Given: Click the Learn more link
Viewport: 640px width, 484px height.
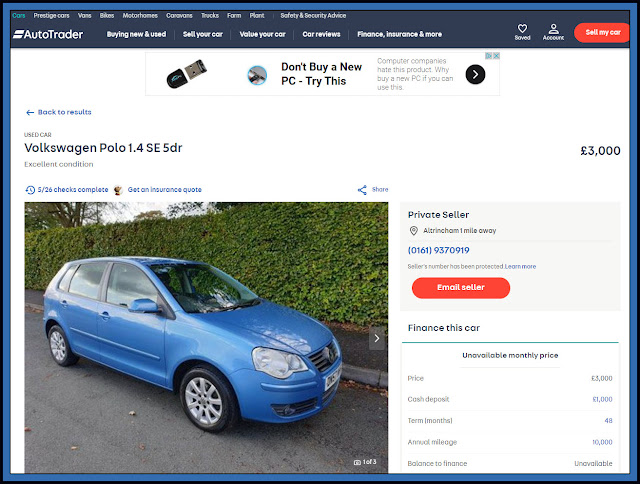Looking at the screenshot, I should pos(520,266).
